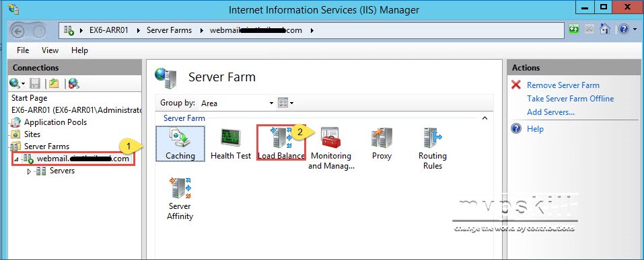Select Application Pools node
The width and height of the screenshot is (644, 260).
[55, 122]
